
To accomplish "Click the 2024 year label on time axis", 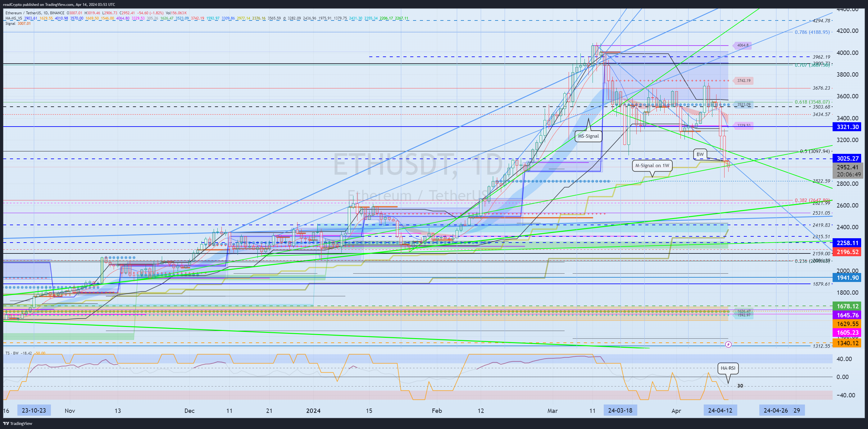I will 313,411.
